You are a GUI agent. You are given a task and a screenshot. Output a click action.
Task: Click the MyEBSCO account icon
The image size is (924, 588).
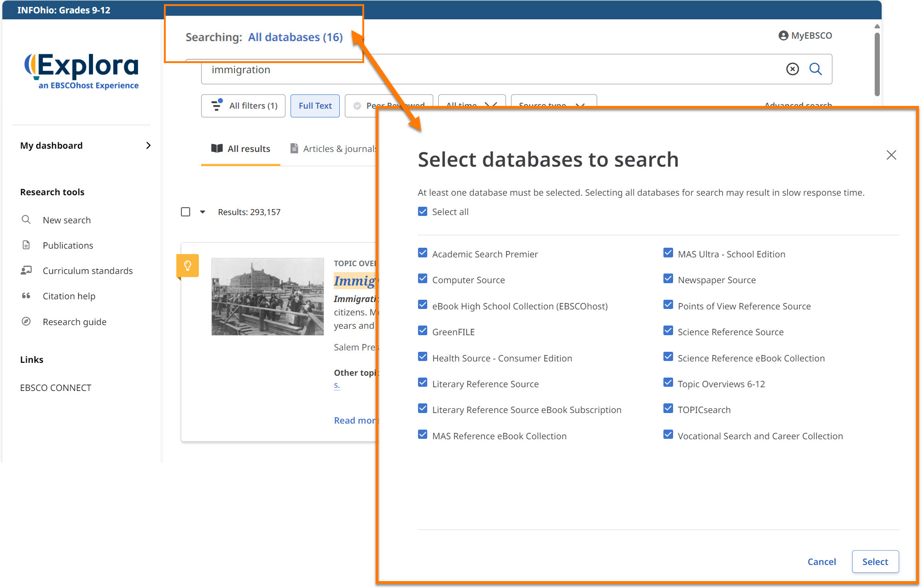(783, 35)
